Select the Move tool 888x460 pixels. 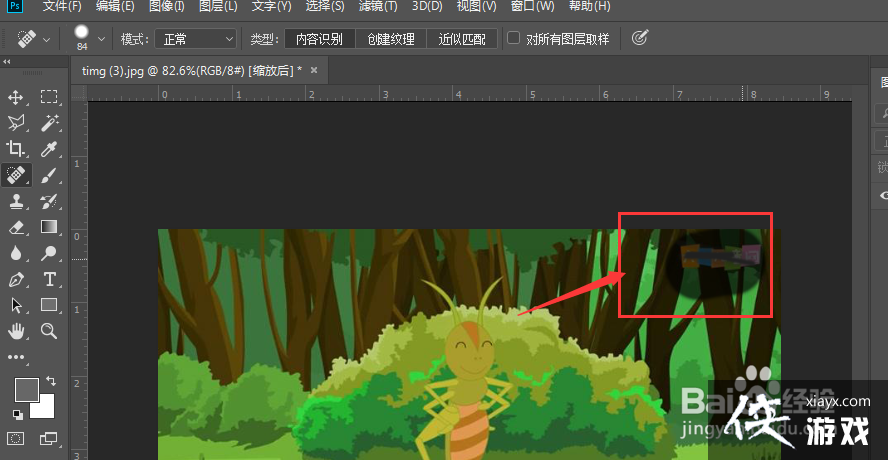[16, 97]
